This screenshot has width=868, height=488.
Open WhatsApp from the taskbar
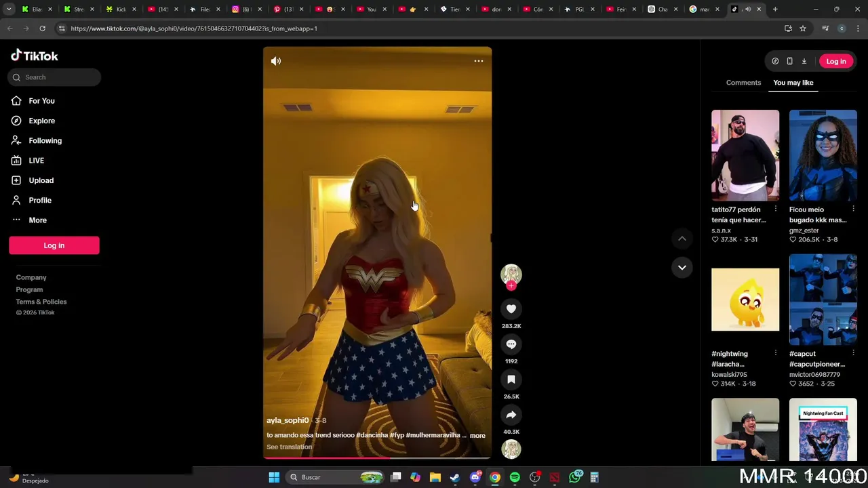575,477
